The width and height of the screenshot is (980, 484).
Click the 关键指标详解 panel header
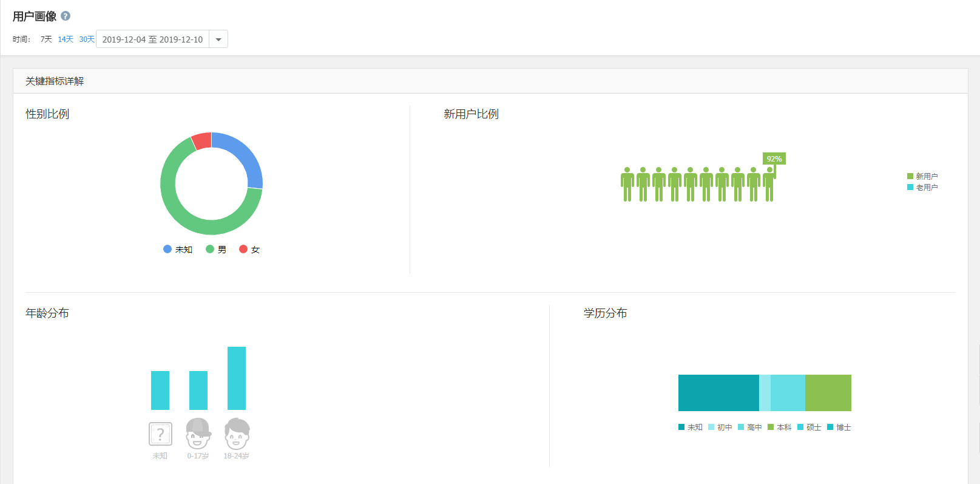tap(490, 81)
